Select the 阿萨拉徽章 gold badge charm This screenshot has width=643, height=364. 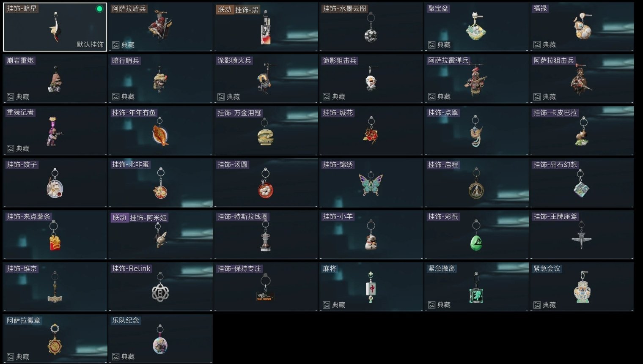(55, 339)
